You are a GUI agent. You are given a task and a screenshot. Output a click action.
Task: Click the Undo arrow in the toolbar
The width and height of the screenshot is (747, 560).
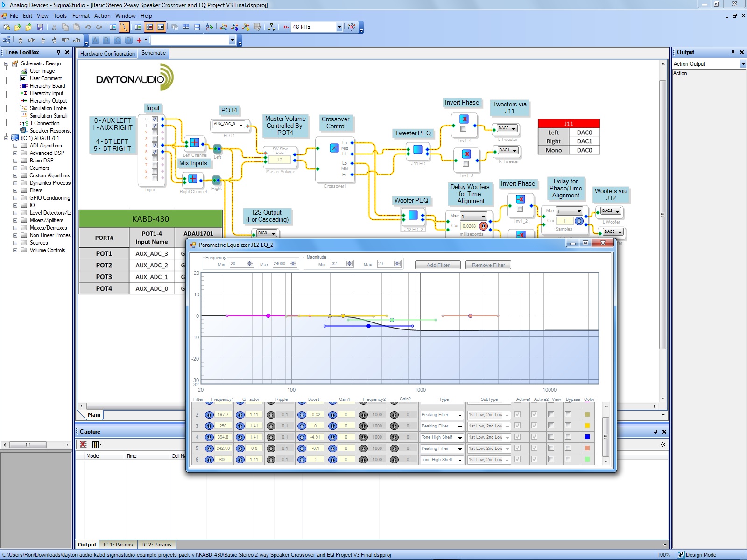88,28
